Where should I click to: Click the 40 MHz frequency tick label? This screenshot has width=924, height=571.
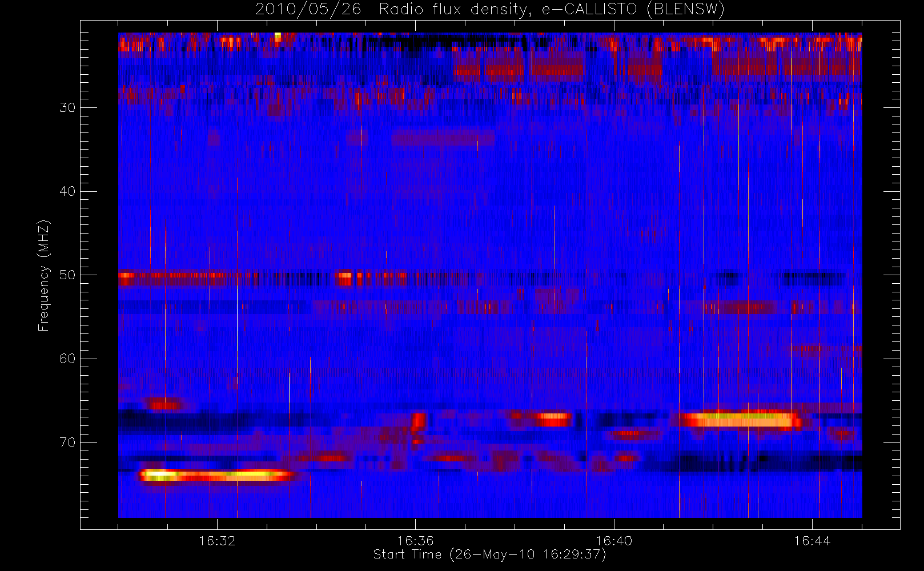(x=67, y=191)
